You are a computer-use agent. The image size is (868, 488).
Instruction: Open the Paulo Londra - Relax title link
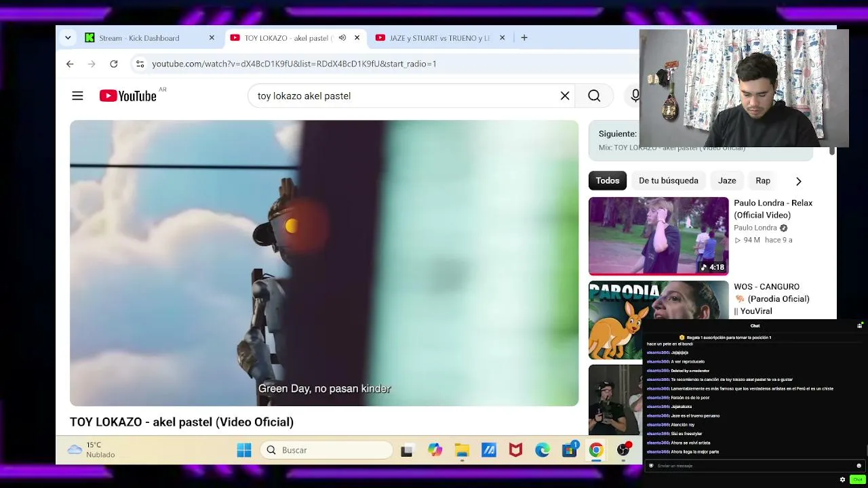click(773, 209)
